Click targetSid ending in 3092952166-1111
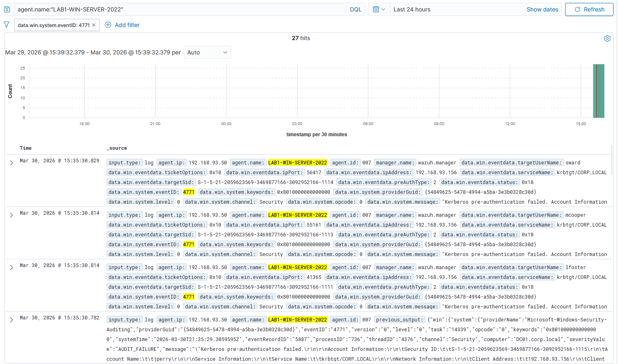618x364 pixels. tap(265, 287)
